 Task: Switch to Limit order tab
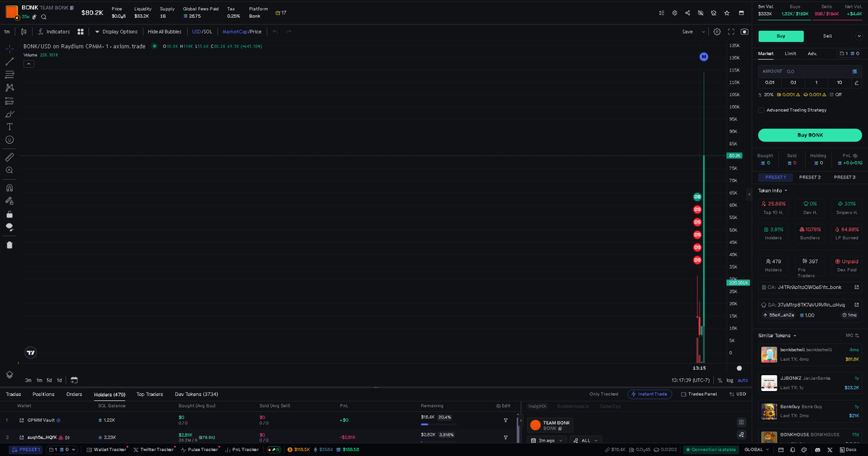790,53
